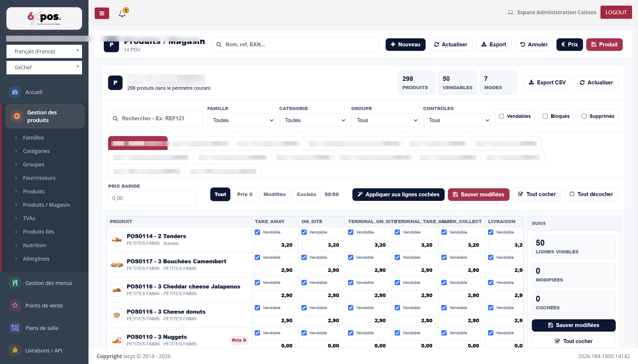Open the Famille dropdown
The image size is (638, 364).
point(241,120)
